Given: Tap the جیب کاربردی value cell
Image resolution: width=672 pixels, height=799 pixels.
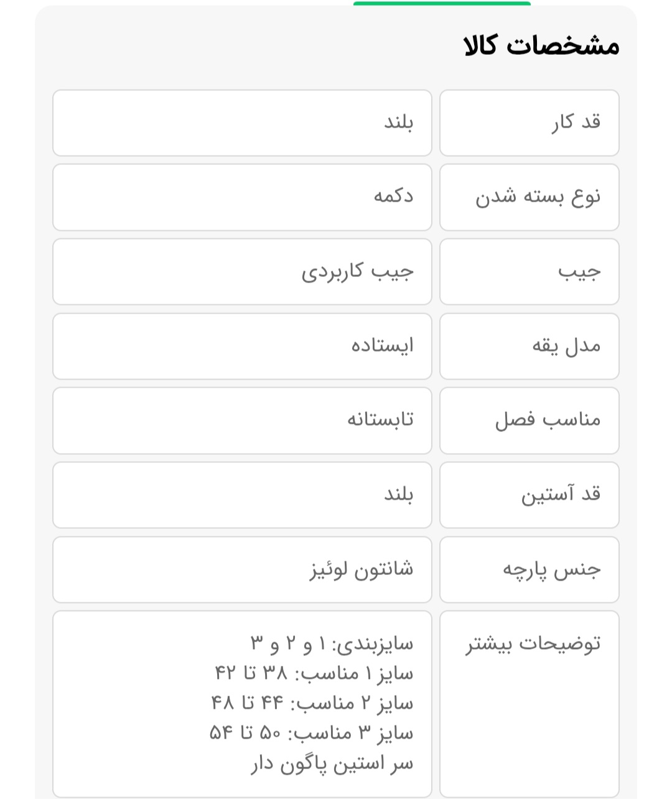Looking at the screenshot, I should [x=242, y=272].
